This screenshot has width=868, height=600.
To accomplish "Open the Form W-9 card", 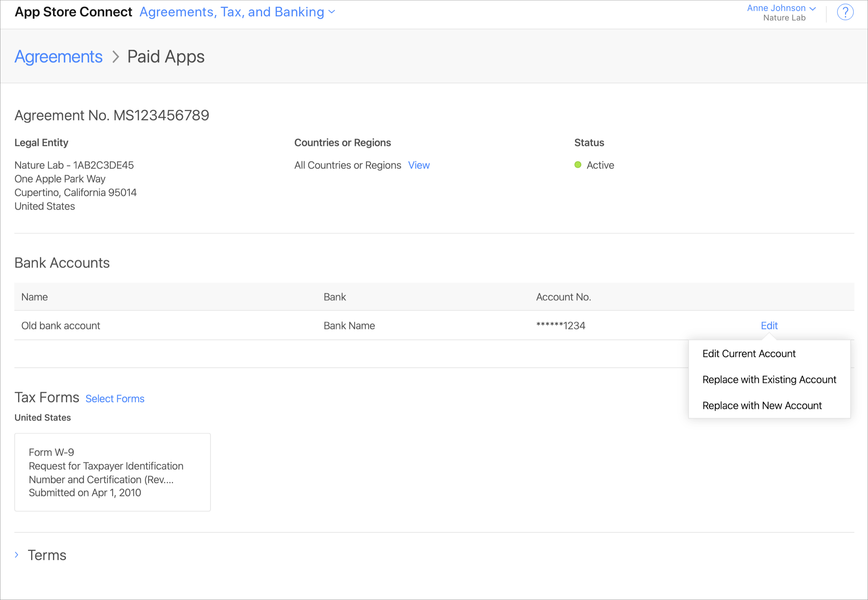I will point(112,472).
